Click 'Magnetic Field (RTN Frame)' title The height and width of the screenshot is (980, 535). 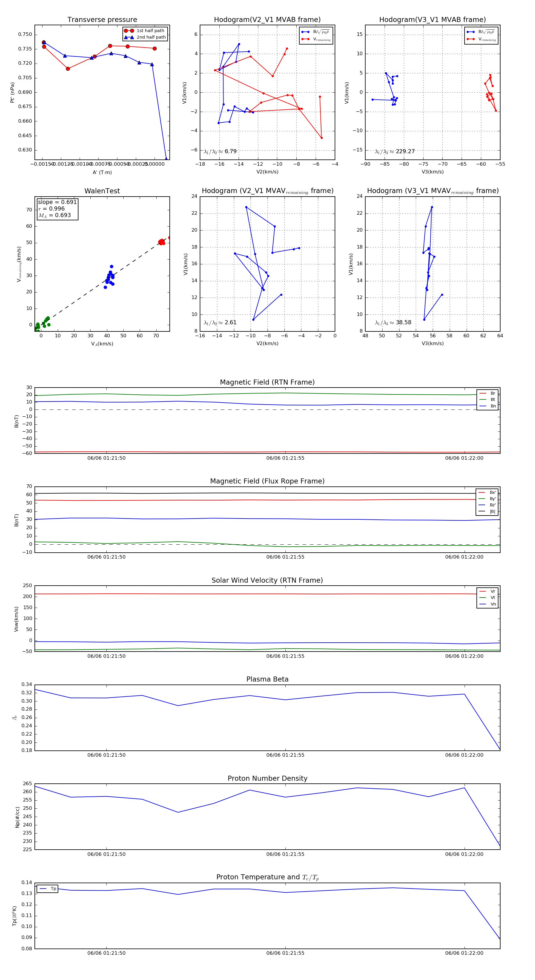[267, 382]
